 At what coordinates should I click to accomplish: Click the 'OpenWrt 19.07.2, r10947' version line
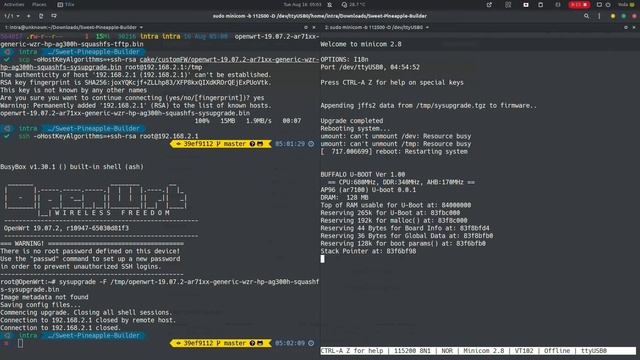tap(66, 228)
